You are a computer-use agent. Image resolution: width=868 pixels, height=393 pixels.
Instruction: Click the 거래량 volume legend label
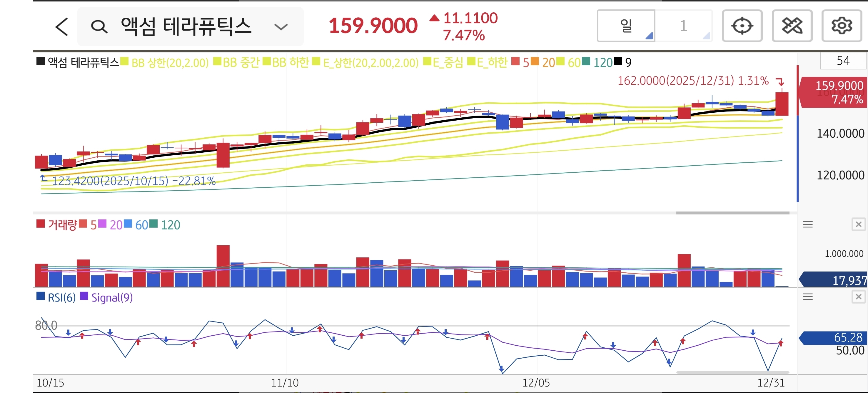[x=62, y=225]
